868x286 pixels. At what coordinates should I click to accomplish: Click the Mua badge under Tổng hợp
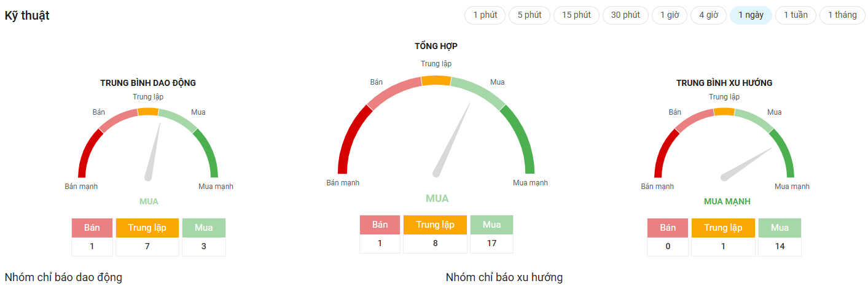coord(491,225)
